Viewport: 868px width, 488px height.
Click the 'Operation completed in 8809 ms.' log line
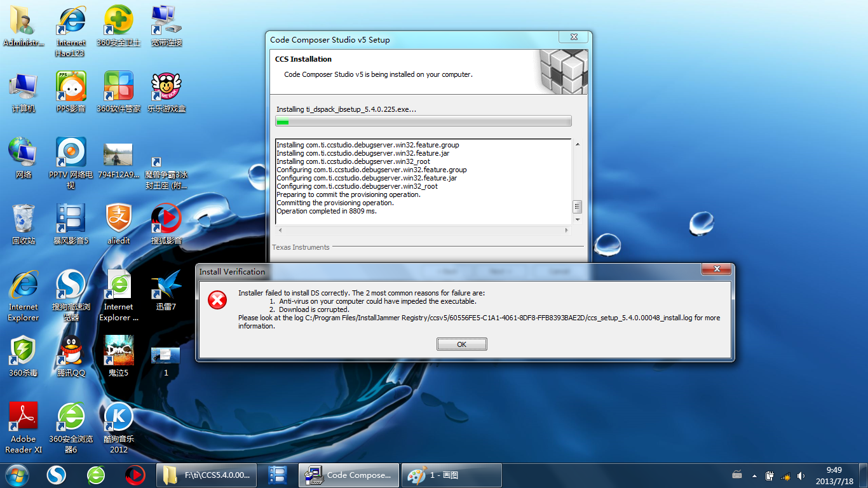[327, 211]
